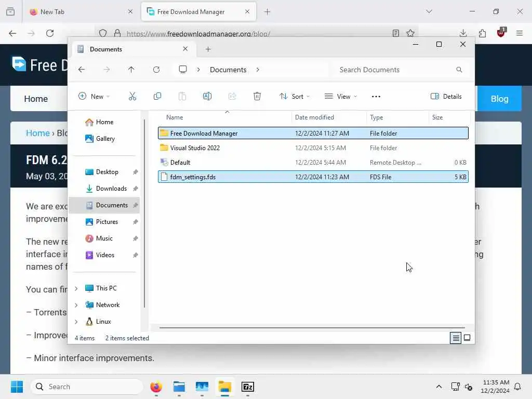Click the Cut scissors icon in Explorer toolbar
532x399 pixels.
click(132, 96)
